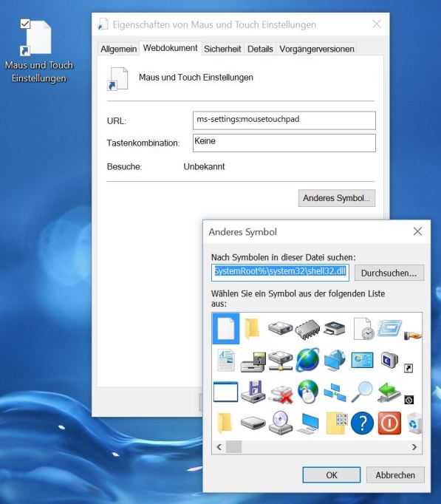Choose the globe with mouse icon
Screen dimensions: 441x504
click(308, 391)
